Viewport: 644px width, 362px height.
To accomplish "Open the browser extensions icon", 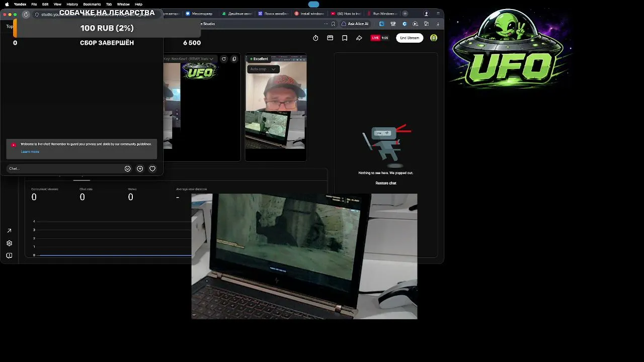I will coord(426,24).
